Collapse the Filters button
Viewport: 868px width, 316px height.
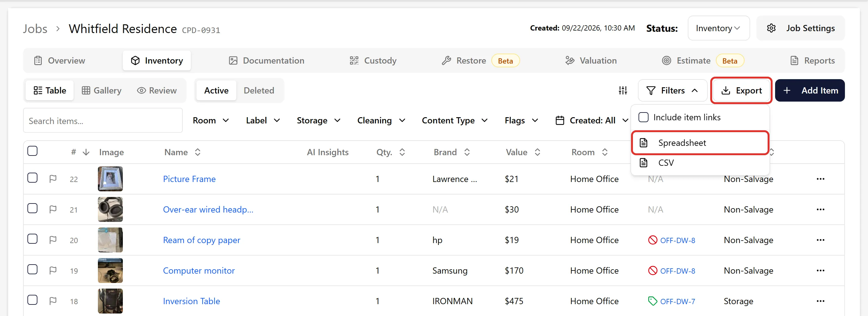(x=672, y=90)
